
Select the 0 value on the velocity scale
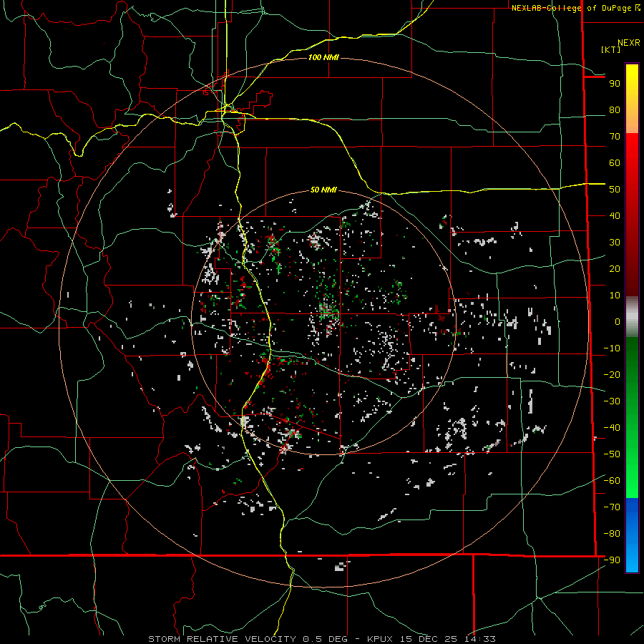tap(618, 322)
